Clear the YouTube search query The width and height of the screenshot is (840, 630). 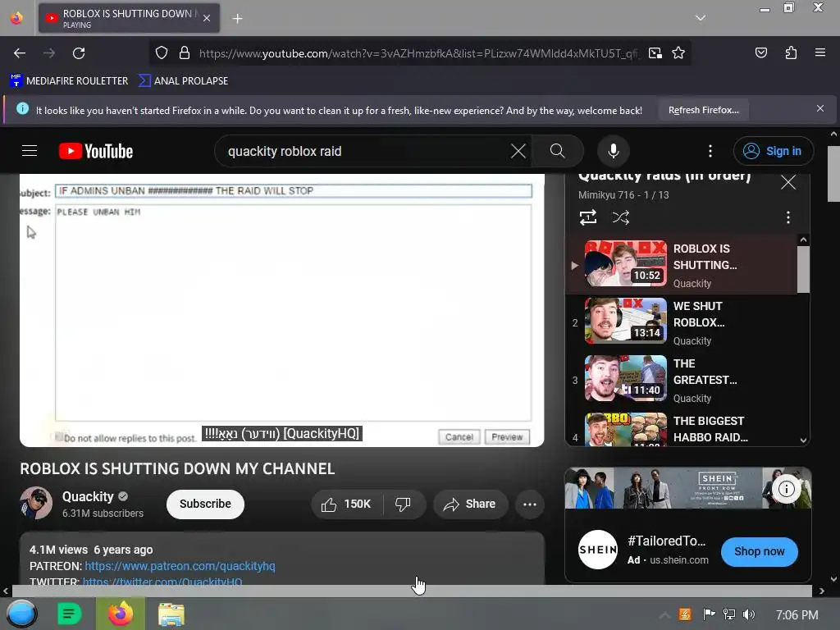click(x=518, y=151)
